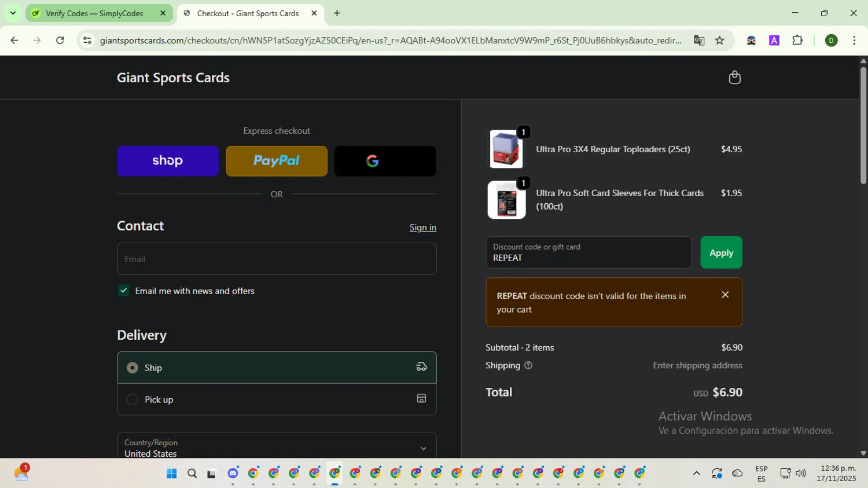Close the Checkout Giant Sports Cards tab
868x488 pixels.
click(x=314, y=13)
